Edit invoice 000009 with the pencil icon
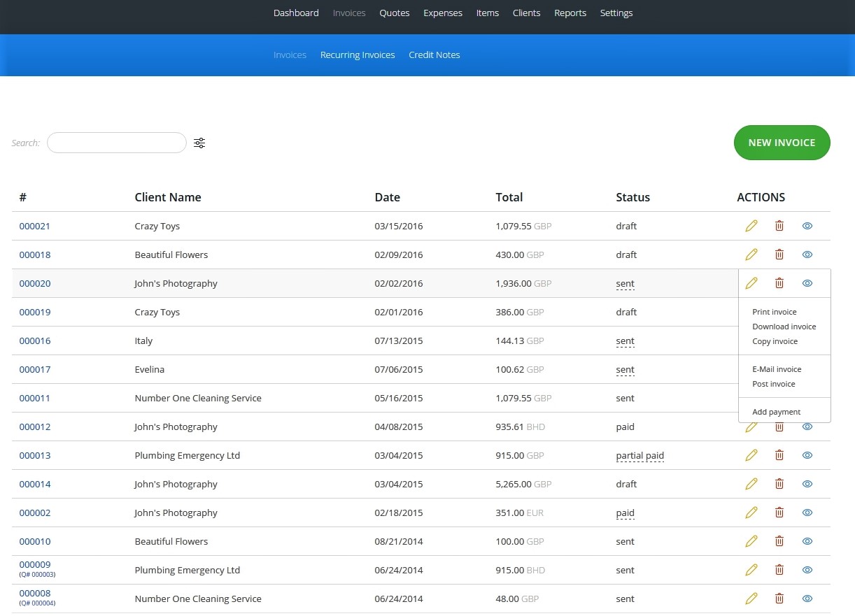Image resolution: width=855 pixels, height=616 pixels. tap(751, 570)
